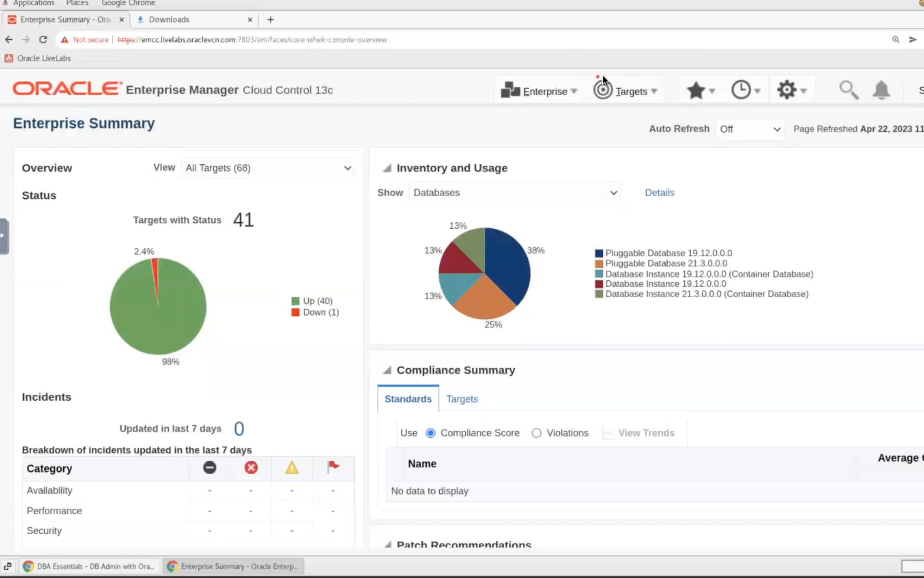
Task: Open the Targets bullseye menu
Action: [x=602, y=90]
